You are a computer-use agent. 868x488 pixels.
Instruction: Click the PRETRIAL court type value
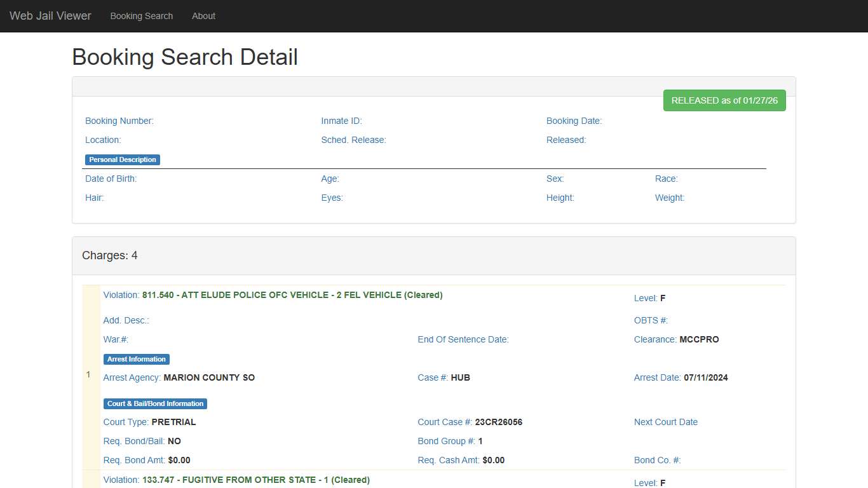click(173, 422)
